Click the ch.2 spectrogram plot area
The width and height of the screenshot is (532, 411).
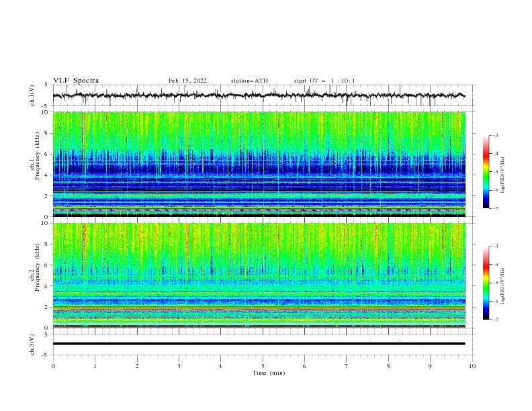259,275
